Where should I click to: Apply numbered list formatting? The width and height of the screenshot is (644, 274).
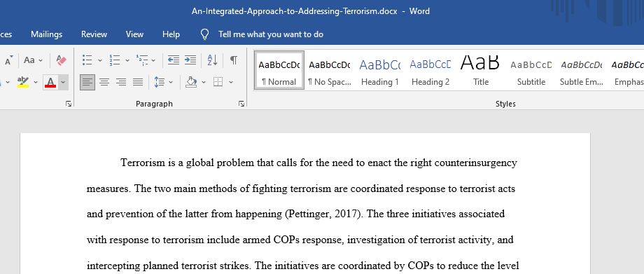114,60
